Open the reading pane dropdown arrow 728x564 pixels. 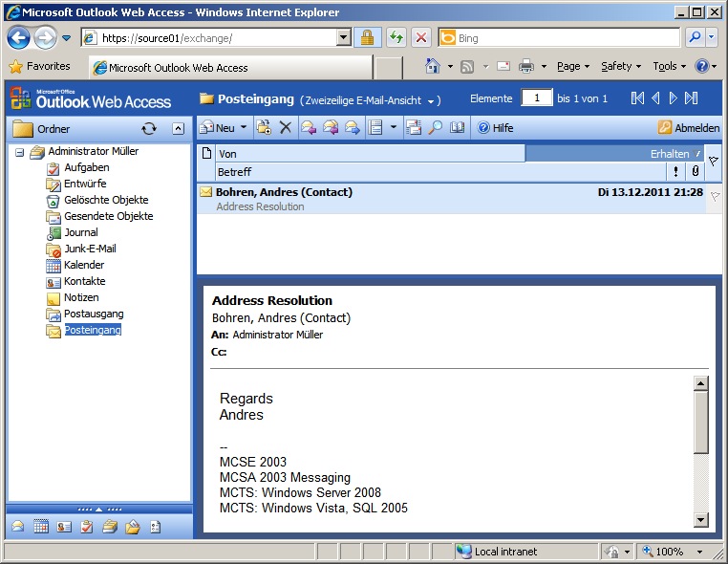tap(394, 127)
